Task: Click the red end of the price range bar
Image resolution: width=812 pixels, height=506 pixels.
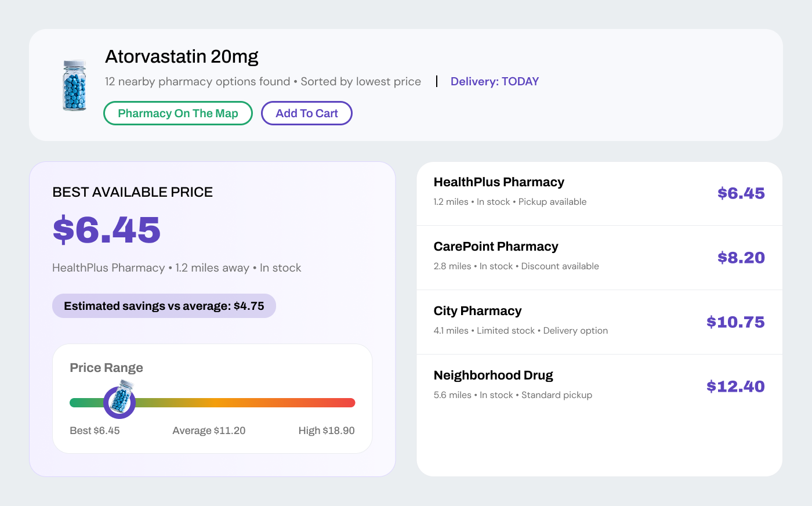Action: pyautogui.click(x=346, y=403)
